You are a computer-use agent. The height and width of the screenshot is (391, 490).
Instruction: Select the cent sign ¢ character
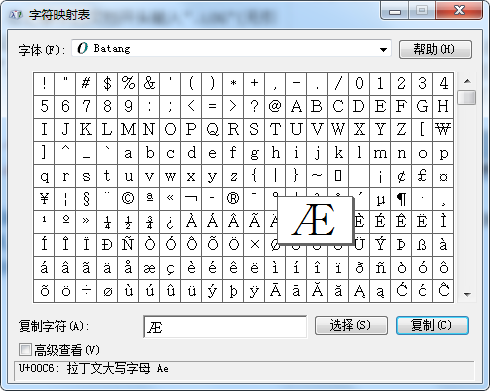(401, 176)
